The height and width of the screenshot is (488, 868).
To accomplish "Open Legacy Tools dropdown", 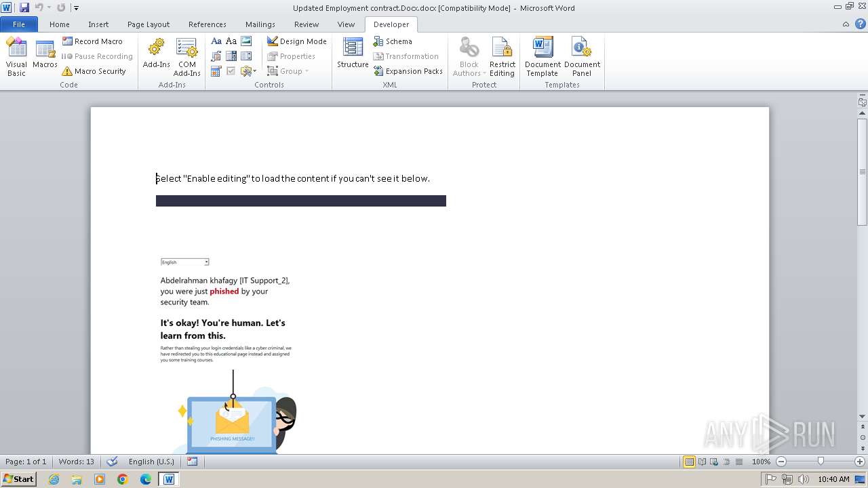I will coord(248,71).
